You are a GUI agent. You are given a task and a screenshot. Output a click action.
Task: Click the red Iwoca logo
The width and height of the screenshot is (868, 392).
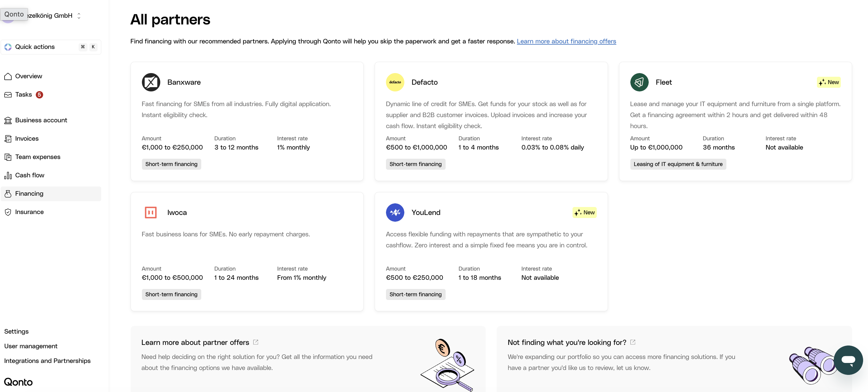[150, 213]
